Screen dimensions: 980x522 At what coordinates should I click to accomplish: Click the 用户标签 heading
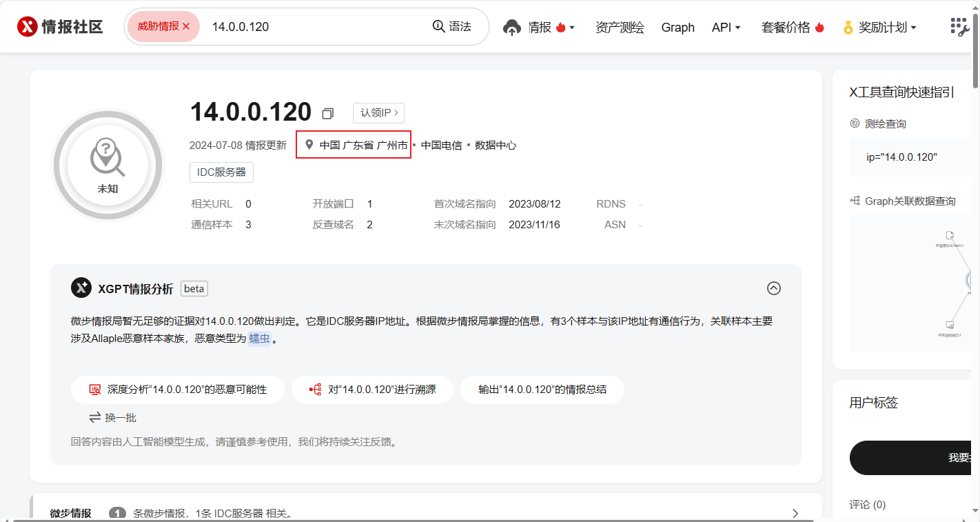874,403
